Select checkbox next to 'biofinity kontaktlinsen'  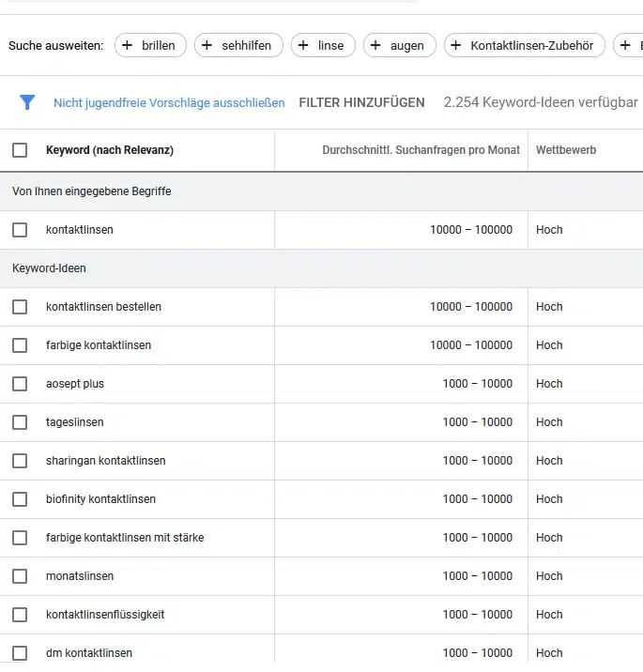20,499
